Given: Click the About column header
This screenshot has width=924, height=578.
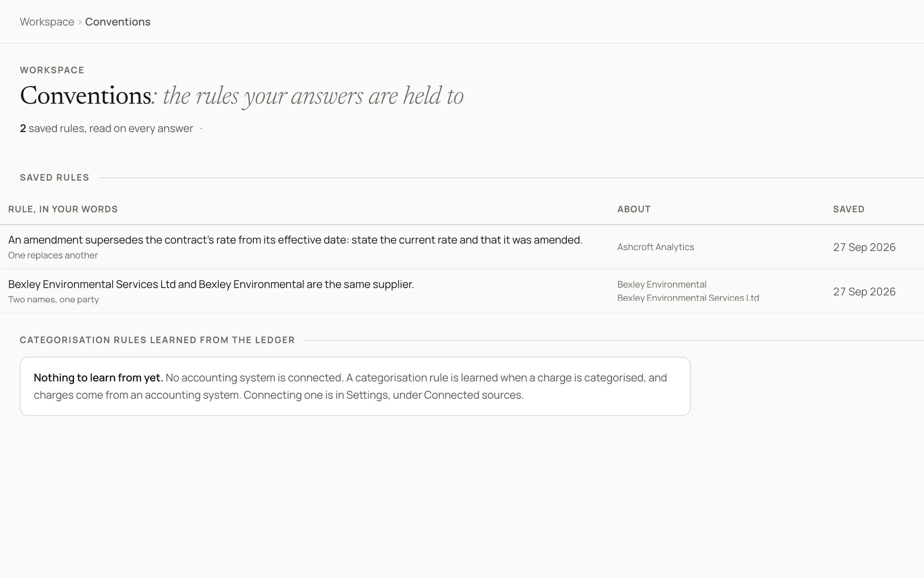Looking at the screenshot, I should pos(634,209).
